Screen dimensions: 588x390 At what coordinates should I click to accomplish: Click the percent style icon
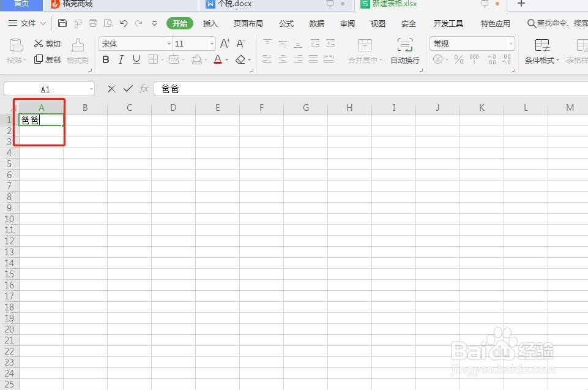459,59
